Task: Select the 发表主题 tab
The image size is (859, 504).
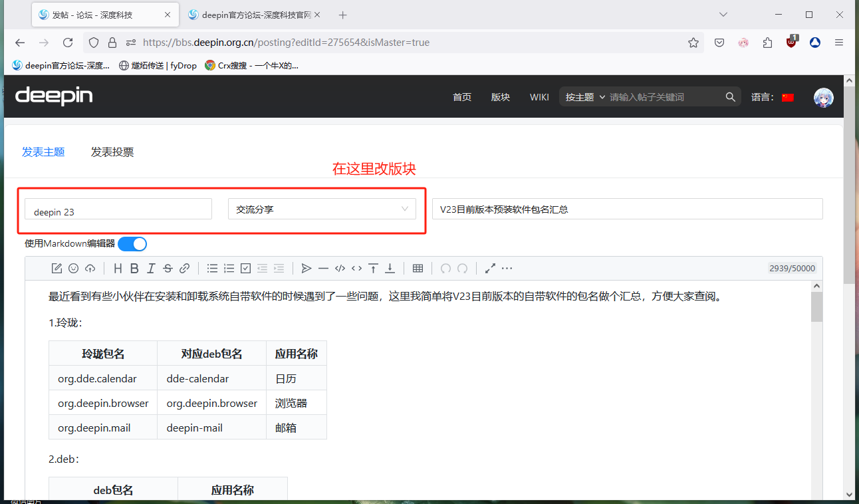Action: point(43,152)
